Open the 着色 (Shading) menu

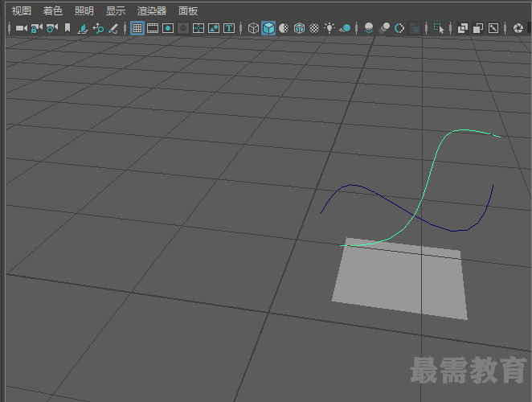(52, 11)
